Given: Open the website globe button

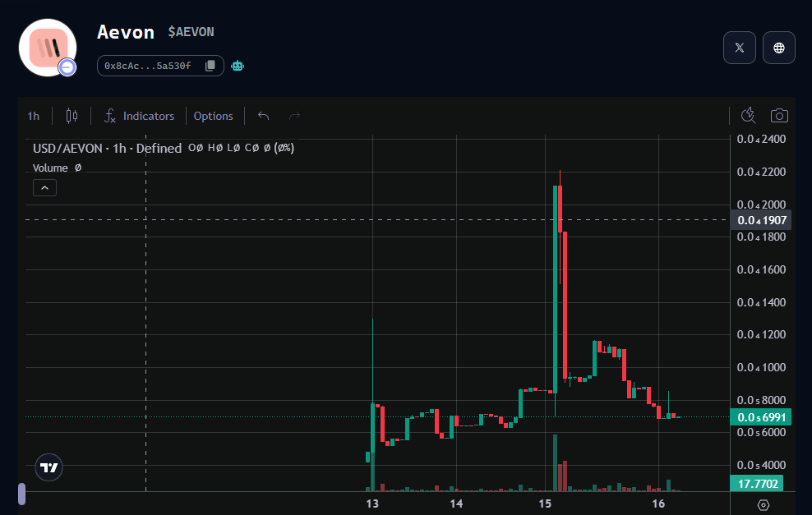Looking at the screenshot, I should coord(778,48).
